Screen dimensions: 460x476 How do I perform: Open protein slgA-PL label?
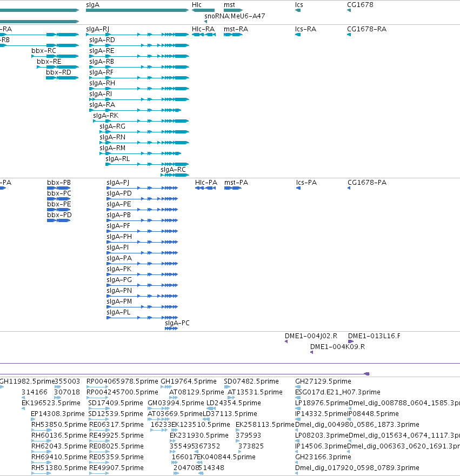[x=118, y=312]
